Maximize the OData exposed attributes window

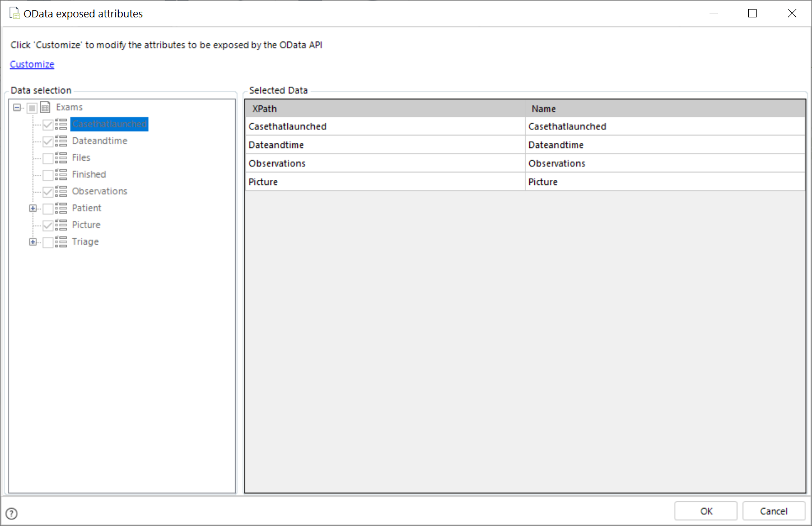[753, 13]
